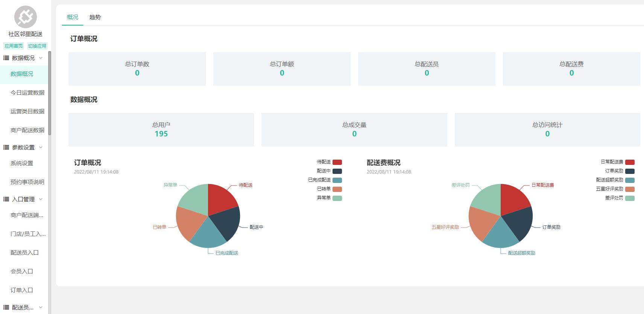
Task: Click the sidebar vertical scrollbar
Action: [50, 94]
